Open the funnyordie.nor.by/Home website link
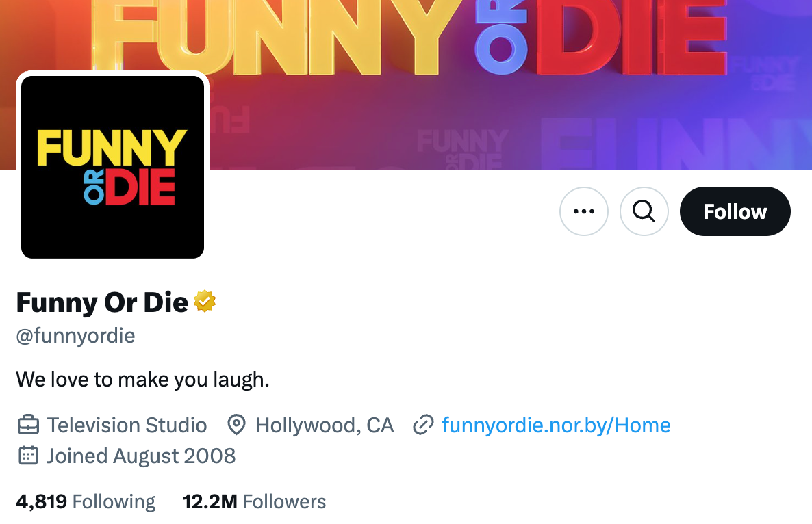812x524 pixels. tap(556, 425)
